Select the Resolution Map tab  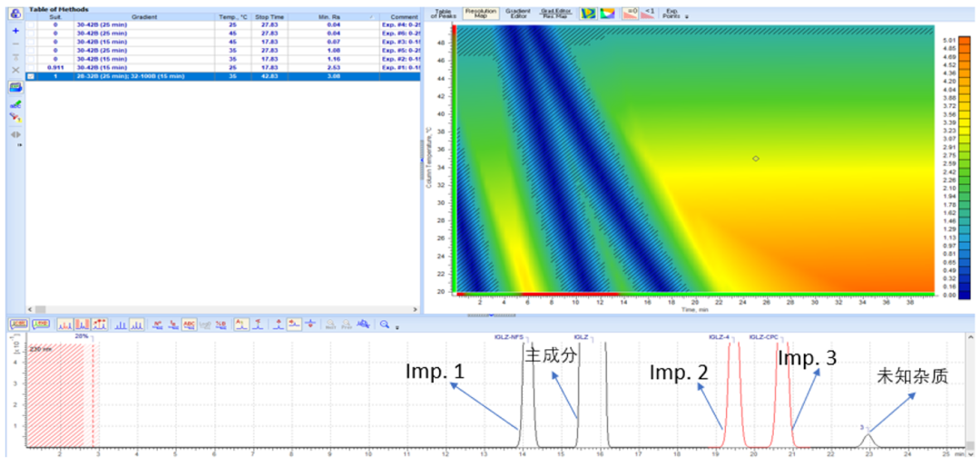[x=481, y=13]
